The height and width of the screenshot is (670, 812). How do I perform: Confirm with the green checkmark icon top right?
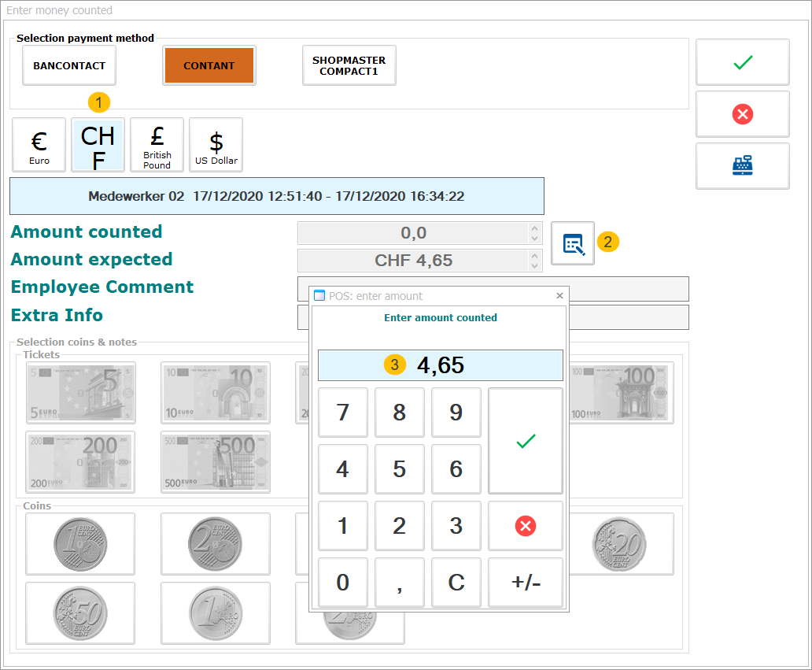coord(742,61)
